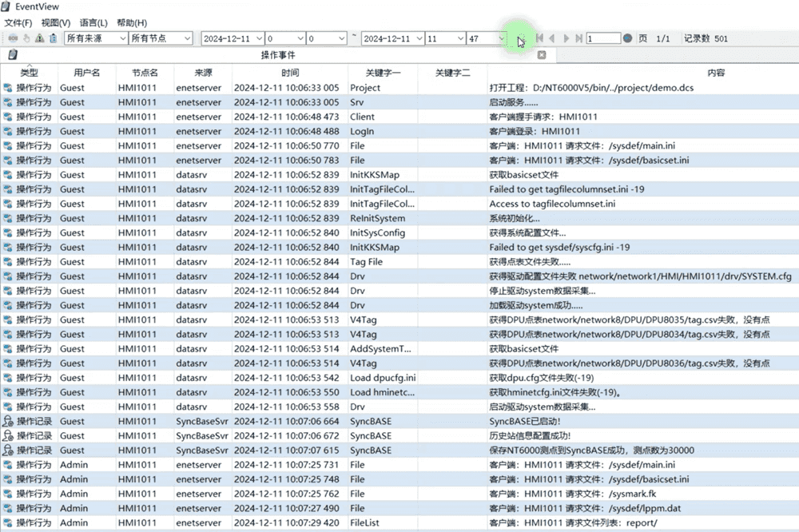Click the row icon of the Project event

[8, 88]
